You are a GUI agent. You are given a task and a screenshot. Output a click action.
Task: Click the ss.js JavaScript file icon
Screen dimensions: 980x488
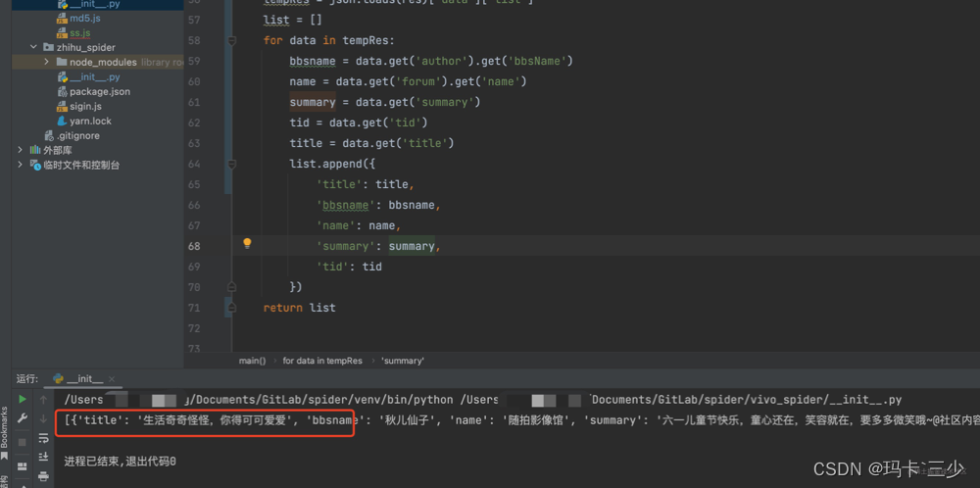(x=62, y=32)
